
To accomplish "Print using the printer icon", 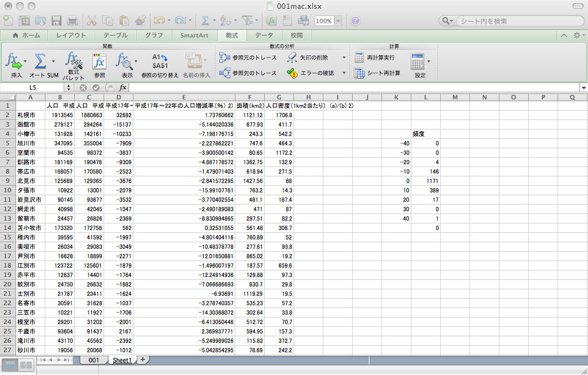I will tap(73, 20).
